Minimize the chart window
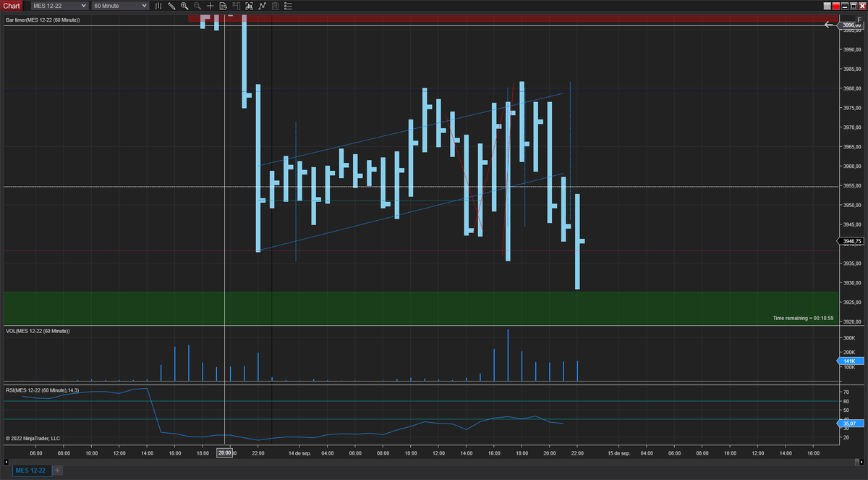Viewport: 868px width, 480px height. click(x=845, y=6)
